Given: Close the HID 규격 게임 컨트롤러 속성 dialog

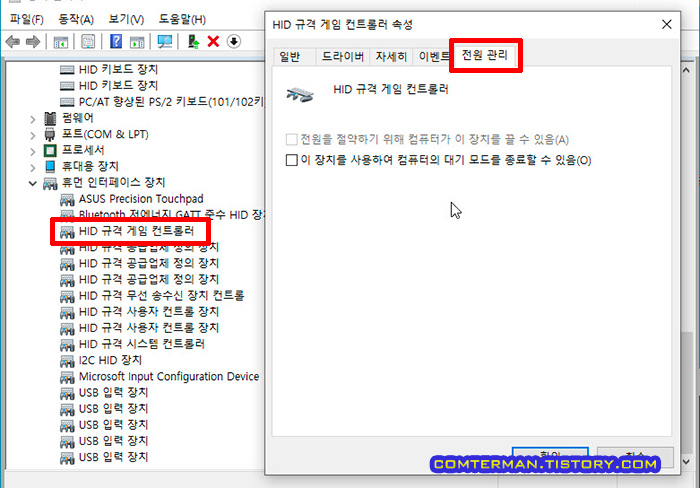Looking at the screenshot, I should (667, 24).
